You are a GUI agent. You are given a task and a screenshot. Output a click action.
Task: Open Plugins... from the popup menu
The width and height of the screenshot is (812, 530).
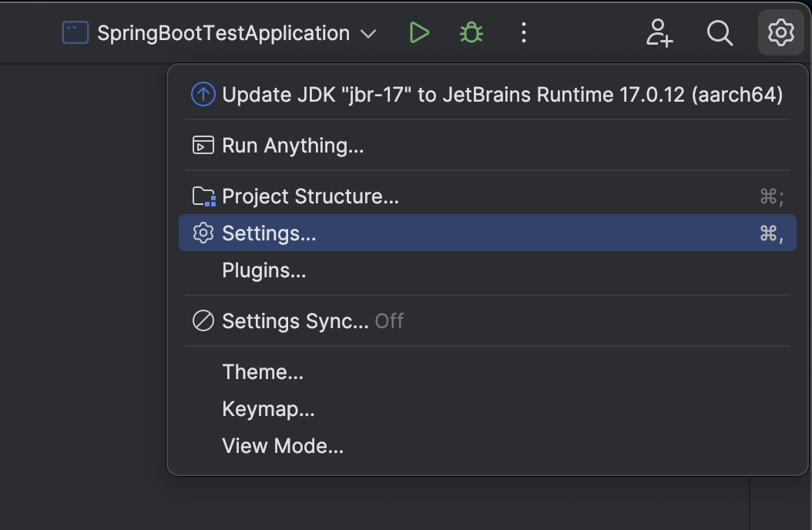coord(263,270)
